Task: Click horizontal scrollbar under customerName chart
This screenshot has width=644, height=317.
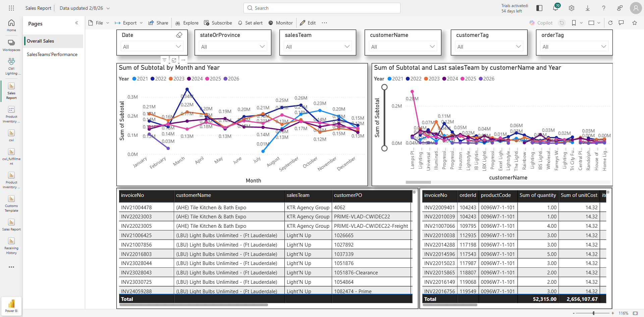Action: (x=418, y=182)
